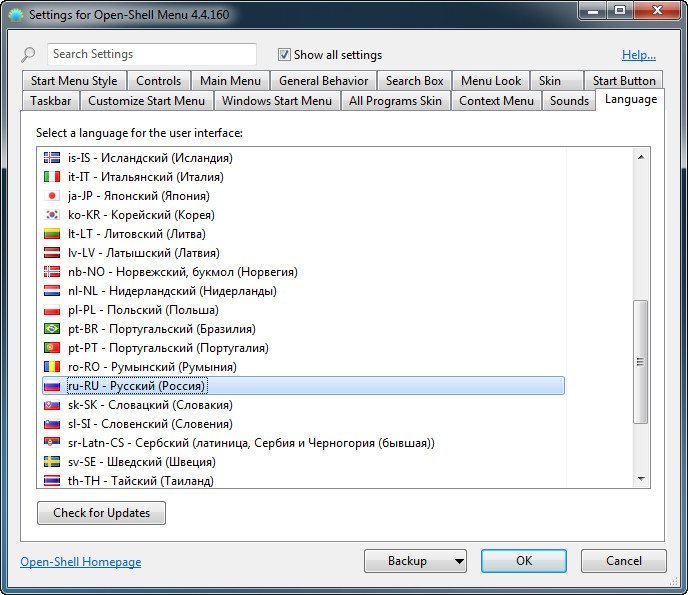Click the Slovakia flag icon for sk-SK
Screen dimensions: 688x595
point(52,405)
